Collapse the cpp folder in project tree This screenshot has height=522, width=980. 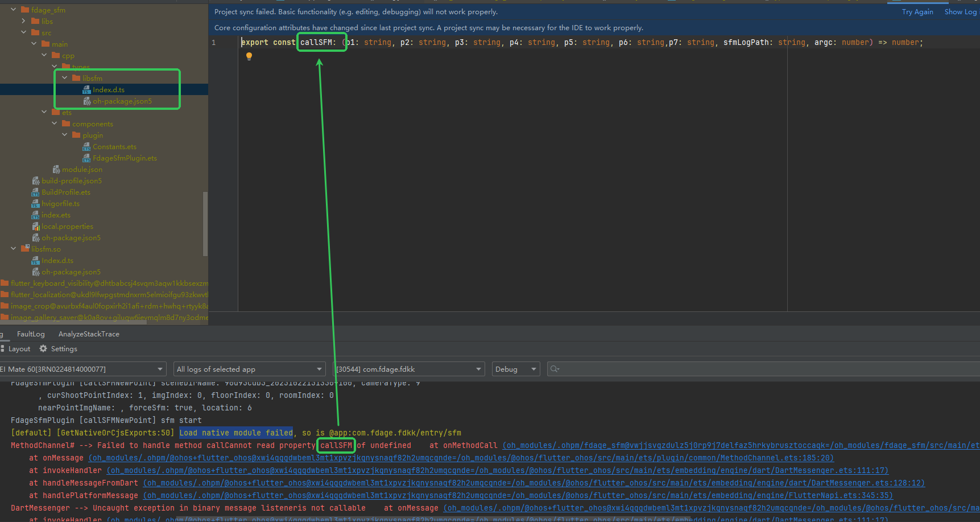(x=44, y=55)
